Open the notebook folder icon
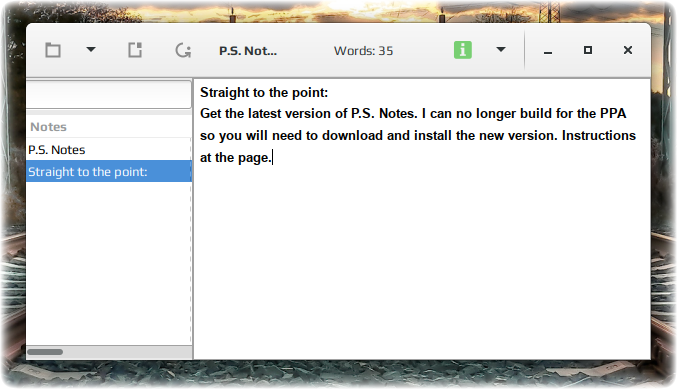Screen dimensions: 677x389 point(53,50)
